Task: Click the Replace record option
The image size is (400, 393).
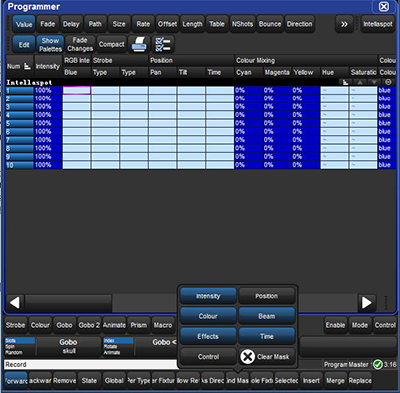Action: pyautogui.click(x=360, y=381)
